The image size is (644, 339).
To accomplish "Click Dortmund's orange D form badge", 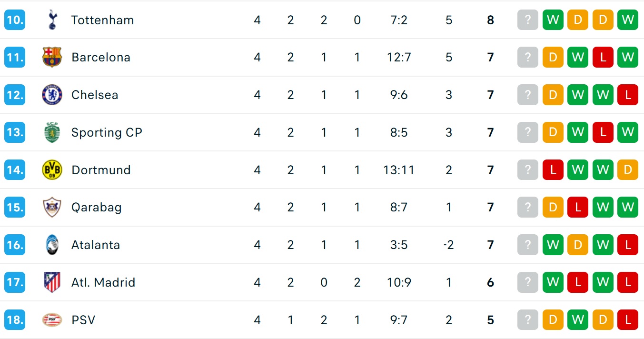I will (x=628, y=170).
